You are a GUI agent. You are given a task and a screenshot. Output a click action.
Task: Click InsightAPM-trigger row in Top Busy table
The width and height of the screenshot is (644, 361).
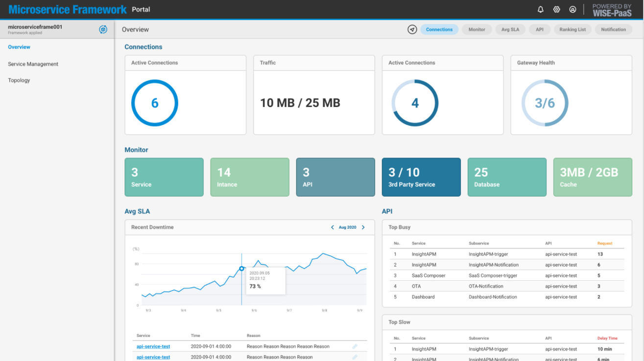(507, 254)
